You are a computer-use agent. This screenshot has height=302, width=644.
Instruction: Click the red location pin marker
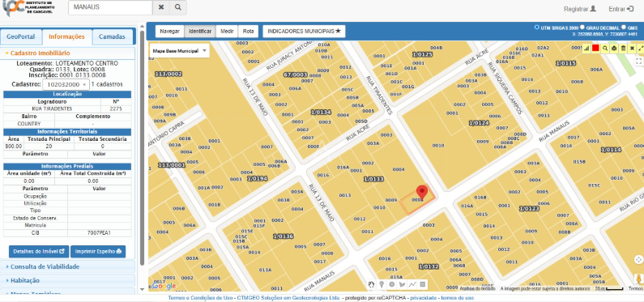422,193
